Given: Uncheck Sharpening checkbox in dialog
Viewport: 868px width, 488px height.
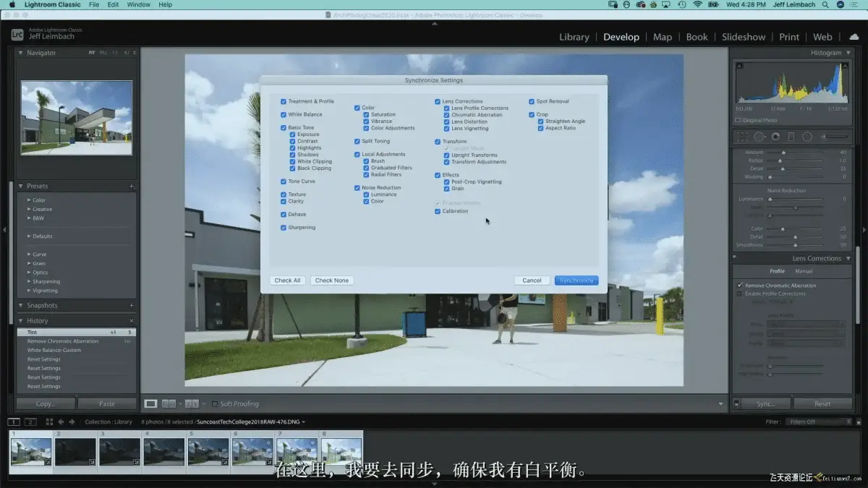Looking at the screenshot, I should [x=283, y=228].
